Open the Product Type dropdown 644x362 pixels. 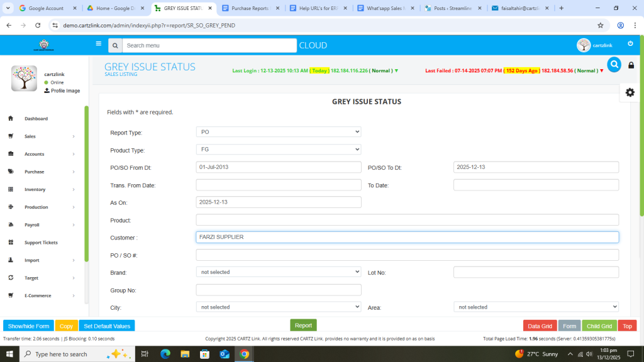pos(279,150)
